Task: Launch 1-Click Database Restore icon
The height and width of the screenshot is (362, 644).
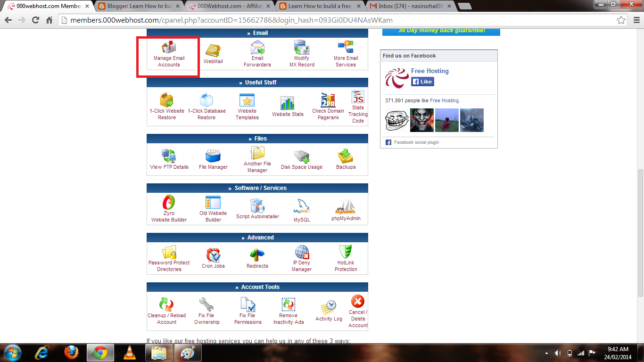Action: pyautogui.click(x=206, y=100)
